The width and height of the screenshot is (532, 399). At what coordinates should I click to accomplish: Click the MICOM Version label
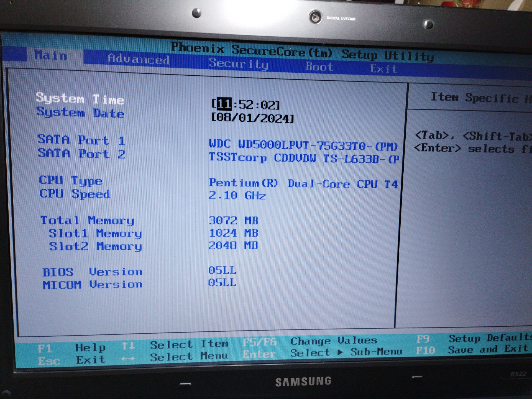tap(93, 285)
